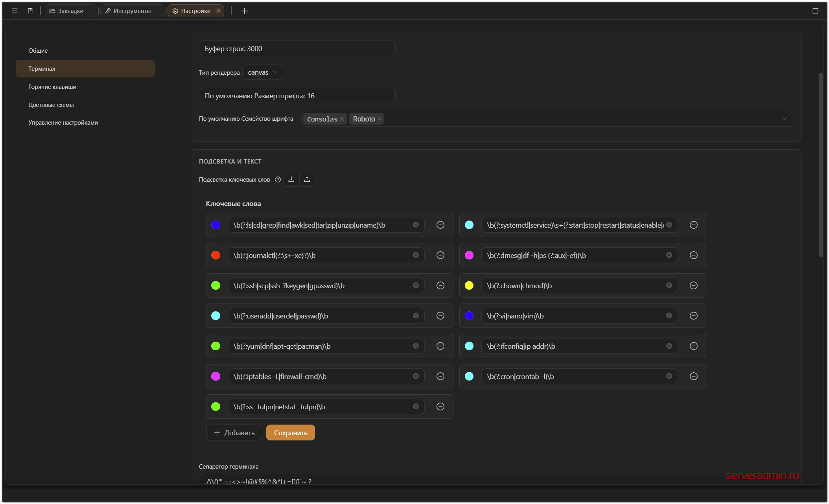The height and width of the screenshot is (504, 829).
Task: Pick color for ls|cd|grep blue swatch
Action: (x=216, y=225)
